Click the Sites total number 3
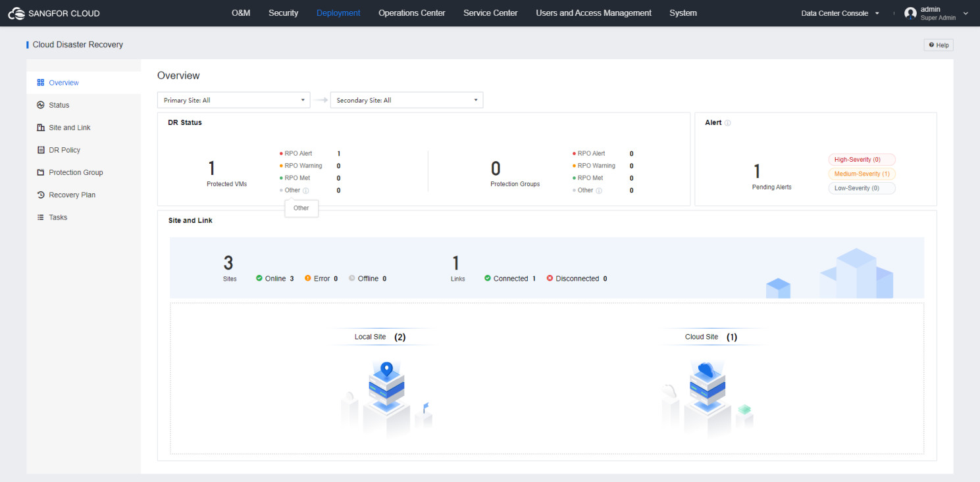This screenshot has height=482, width=980. click(228, 263)
